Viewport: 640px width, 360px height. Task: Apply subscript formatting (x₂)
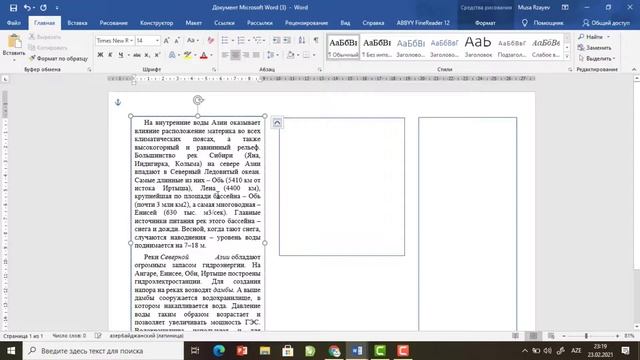[147, 55]
